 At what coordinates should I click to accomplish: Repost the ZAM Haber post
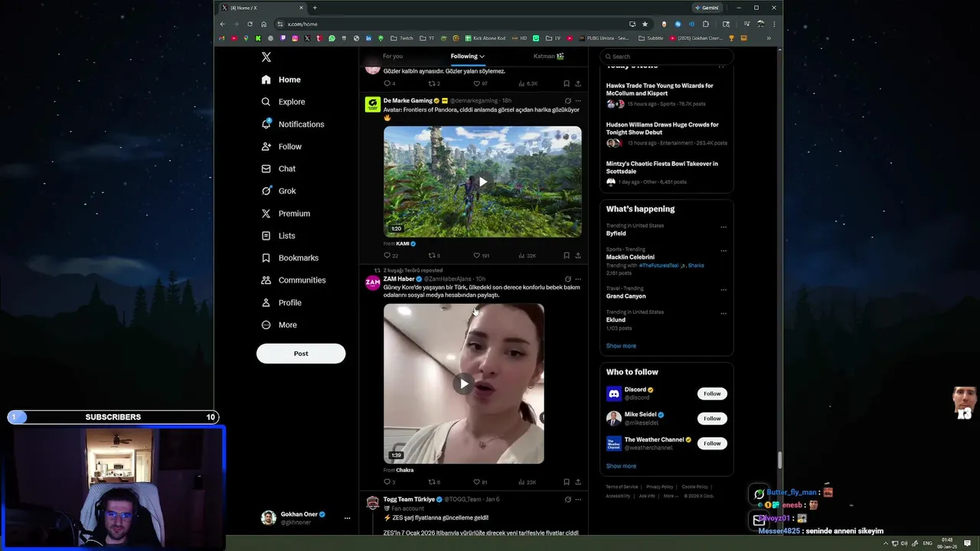click(x=432, y=482)
